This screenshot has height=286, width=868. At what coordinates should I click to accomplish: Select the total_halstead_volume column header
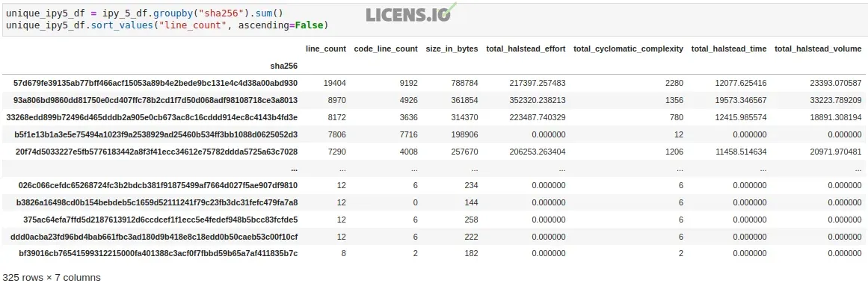[818, 49]
